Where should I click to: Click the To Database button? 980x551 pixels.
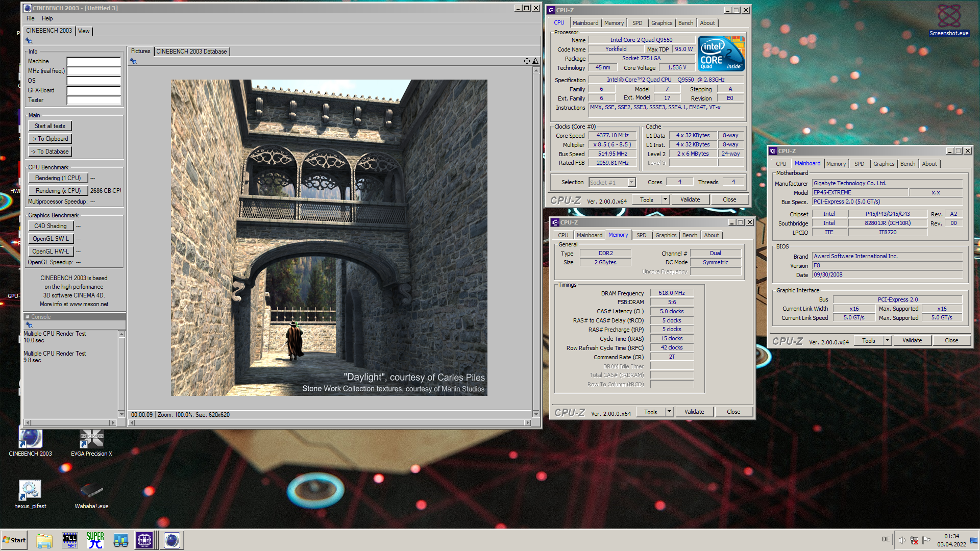click(x=50, y=152)
